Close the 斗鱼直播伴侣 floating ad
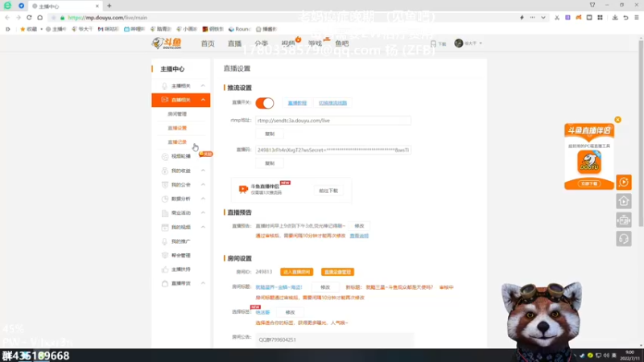Viewport: 644px width, 362px height. pyautogui.click(x=617, y=120)
